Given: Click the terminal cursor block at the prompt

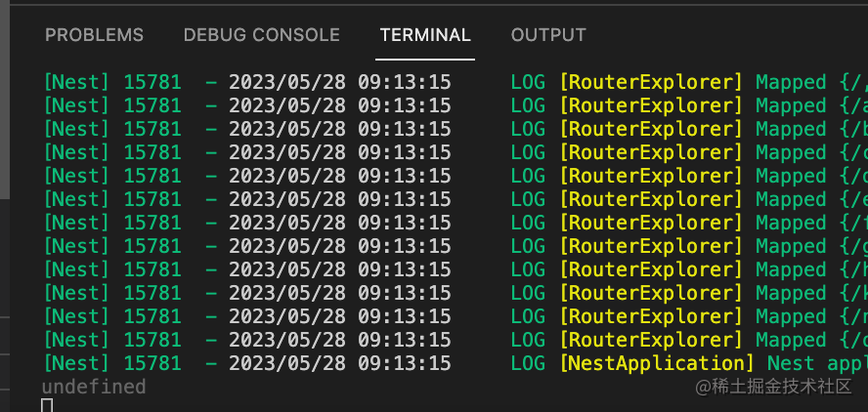Looking at the screenshot, I should (x=47, y=404).
